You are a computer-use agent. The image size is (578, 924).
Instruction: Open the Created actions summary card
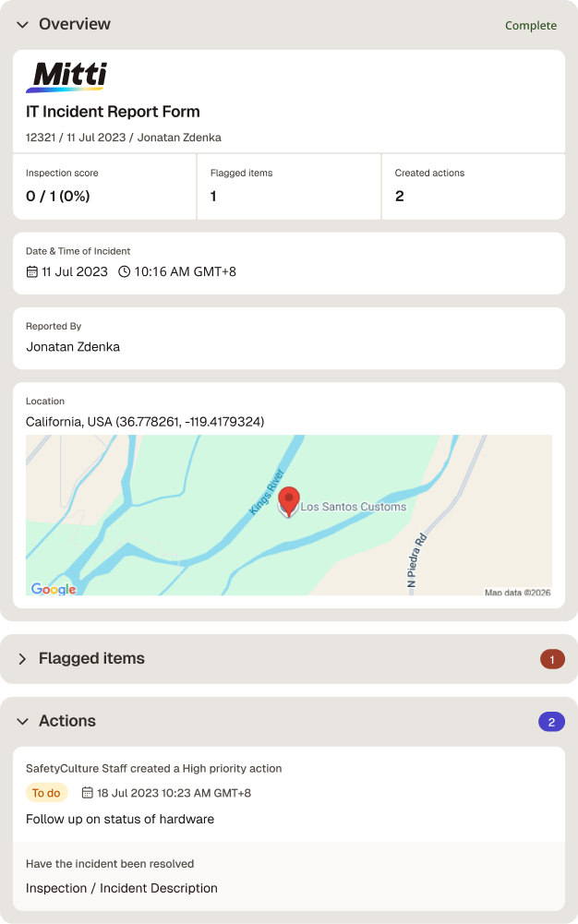474,186
